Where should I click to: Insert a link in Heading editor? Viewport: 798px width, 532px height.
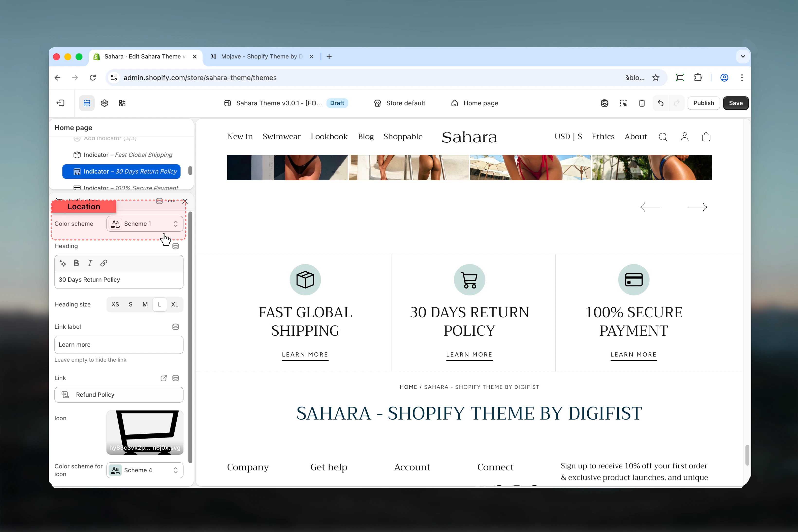(x=104, y=263)
